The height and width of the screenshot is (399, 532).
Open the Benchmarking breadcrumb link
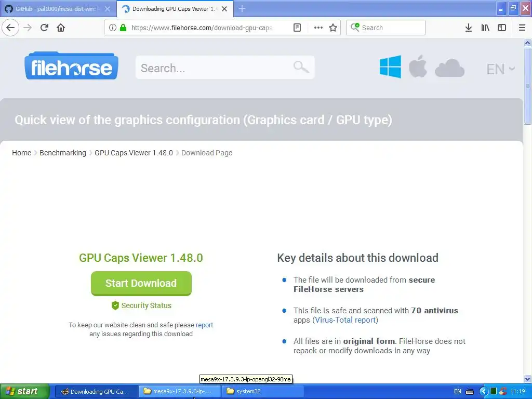63,153
